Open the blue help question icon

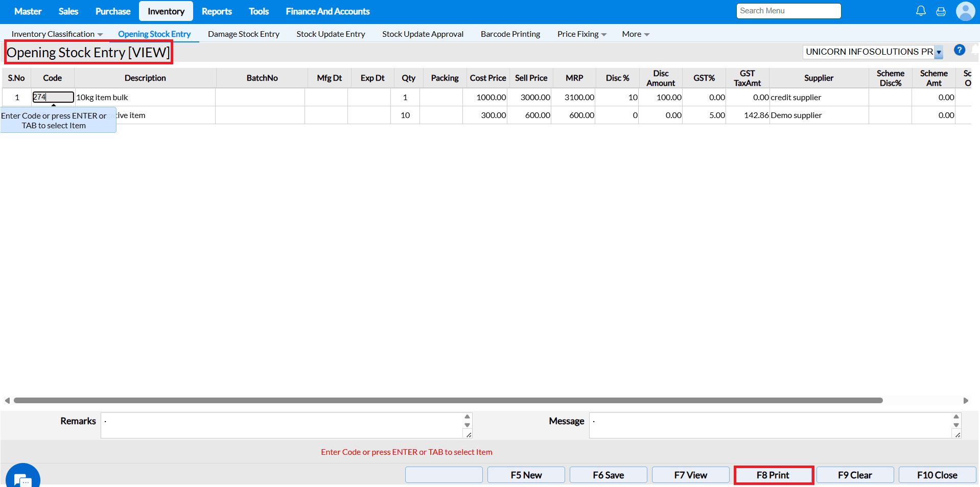(960, 50)
